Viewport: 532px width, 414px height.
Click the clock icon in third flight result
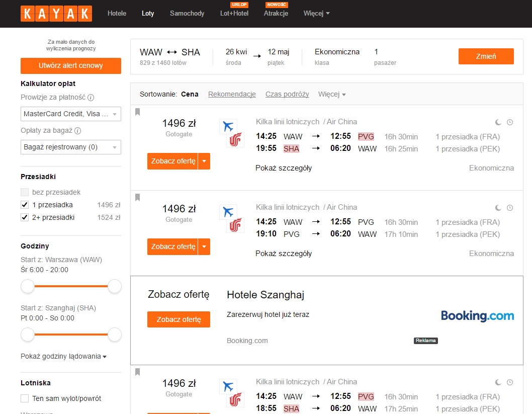click(509, 382)
